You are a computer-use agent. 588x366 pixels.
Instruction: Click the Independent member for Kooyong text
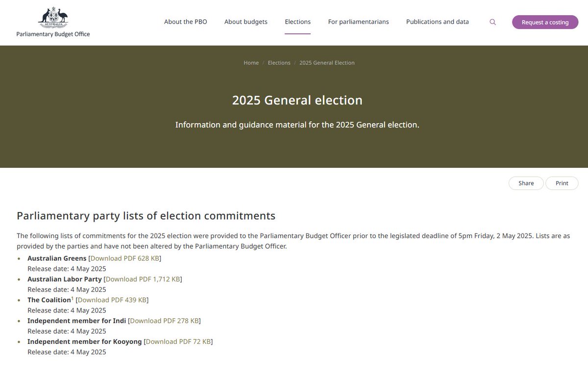85,341
